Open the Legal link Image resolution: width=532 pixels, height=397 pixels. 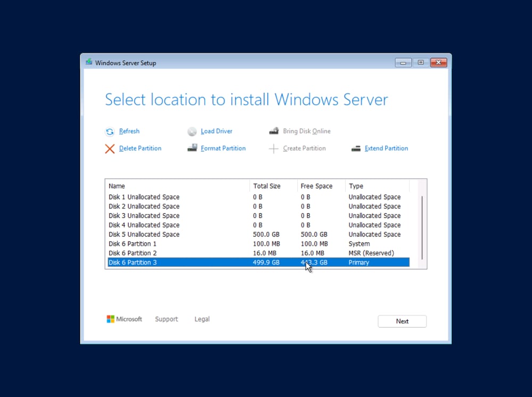(x=202, y=319)
